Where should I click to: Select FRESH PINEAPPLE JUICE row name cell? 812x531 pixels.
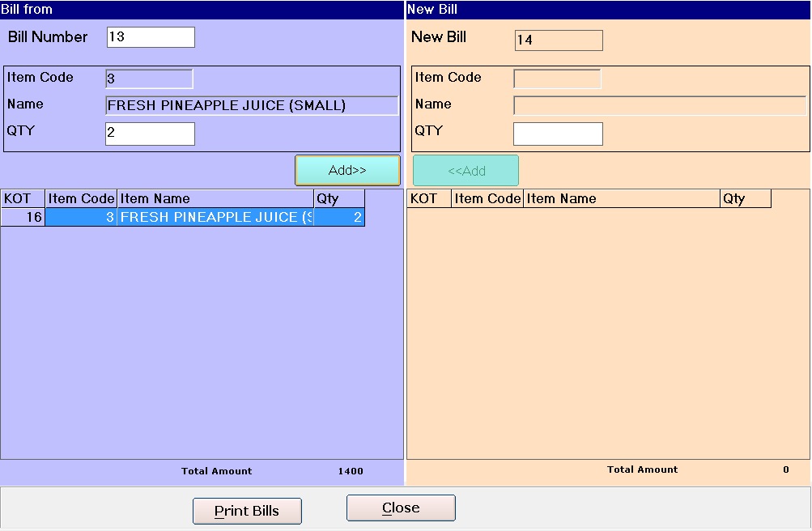click(215, 217)
